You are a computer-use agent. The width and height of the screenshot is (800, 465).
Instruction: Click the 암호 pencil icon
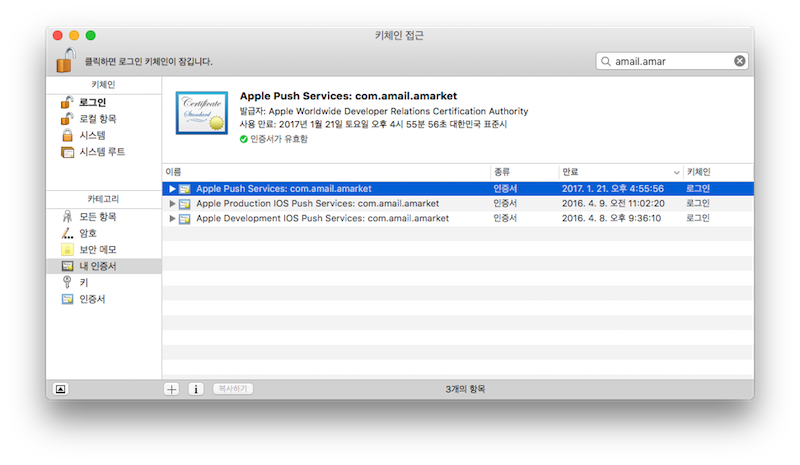tap(67, 233)
